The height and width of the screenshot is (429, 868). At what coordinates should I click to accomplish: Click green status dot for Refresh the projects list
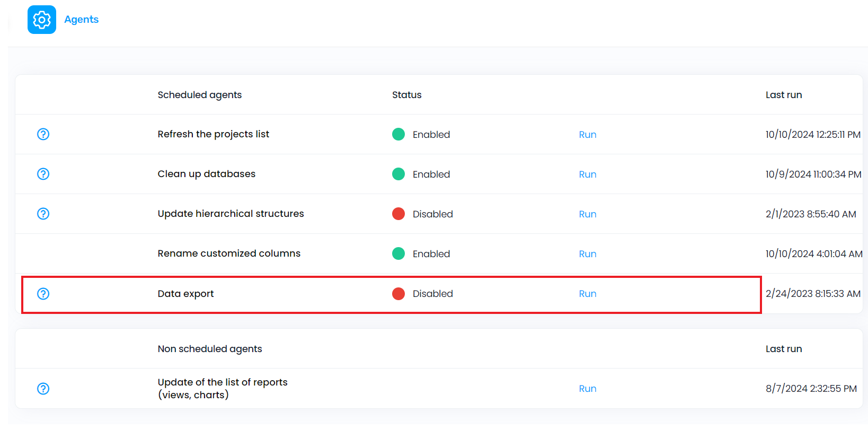[x=398, y=134]
